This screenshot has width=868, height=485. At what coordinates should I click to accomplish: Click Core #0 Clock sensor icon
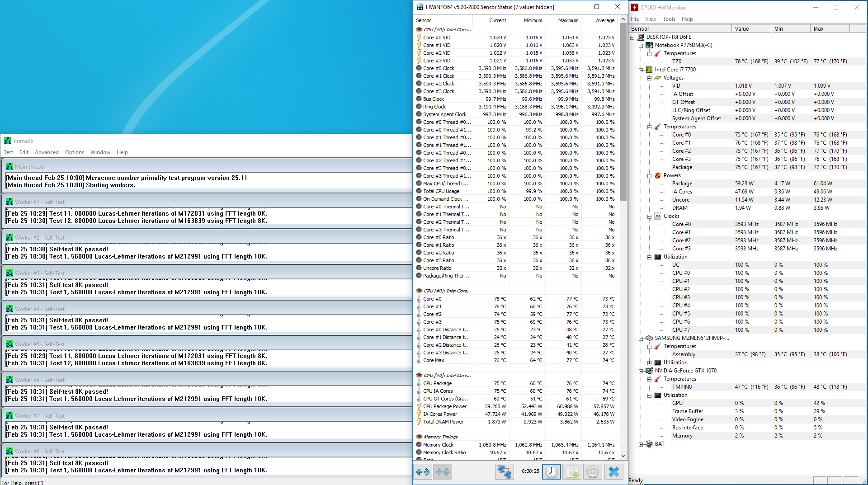(x=419, y=68)
